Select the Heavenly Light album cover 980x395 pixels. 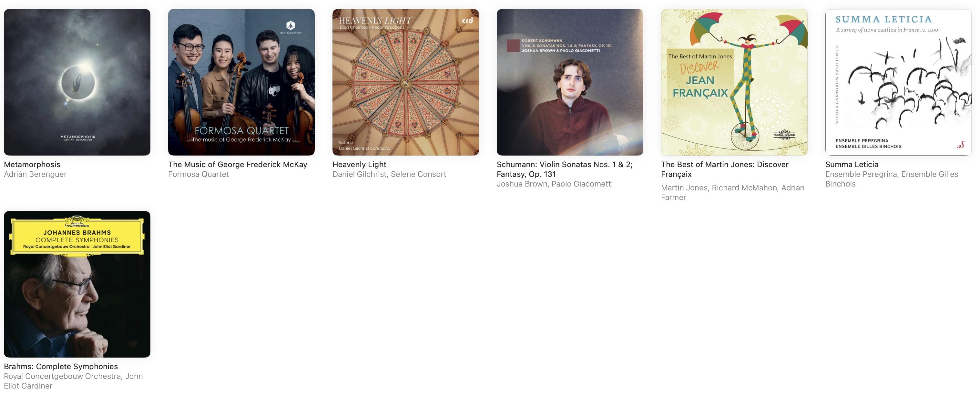point(405,82)
